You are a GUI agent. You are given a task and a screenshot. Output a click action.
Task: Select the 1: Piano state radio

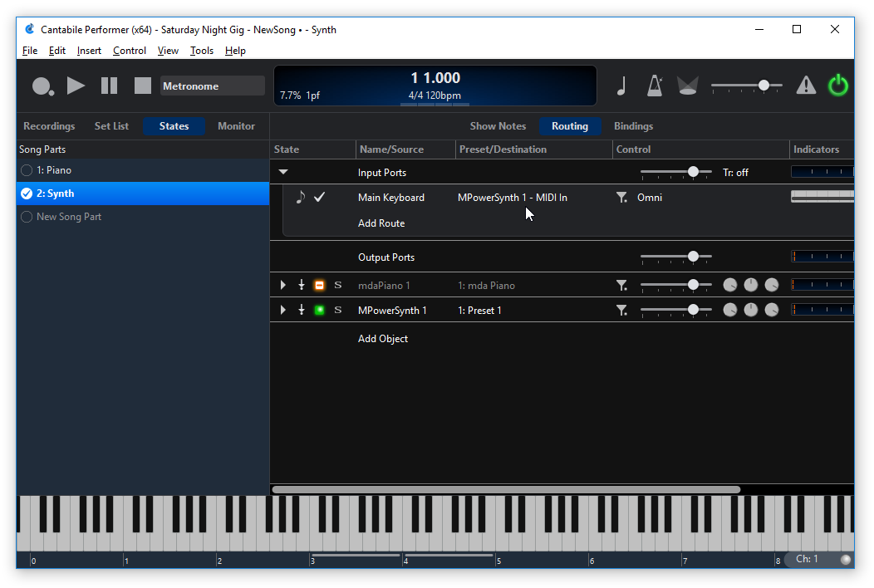(x=27, y=170)
